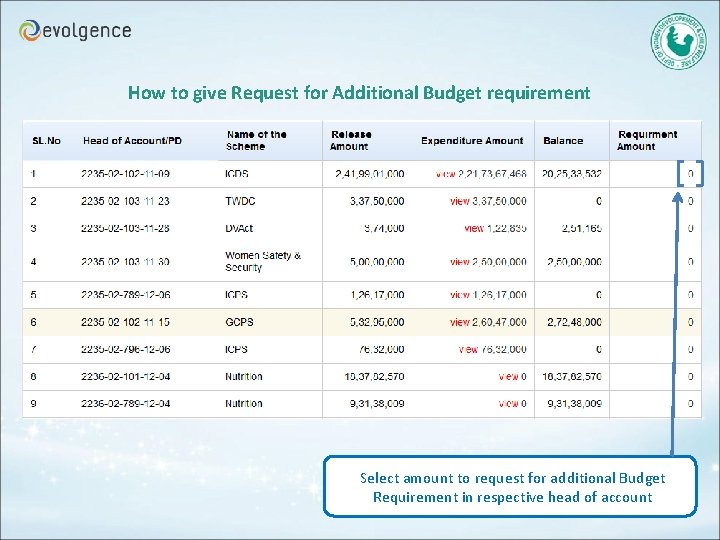Click the Requirement Amount field for GCPS
This screenshot has width=720, height=540.
tap(690, 322)
